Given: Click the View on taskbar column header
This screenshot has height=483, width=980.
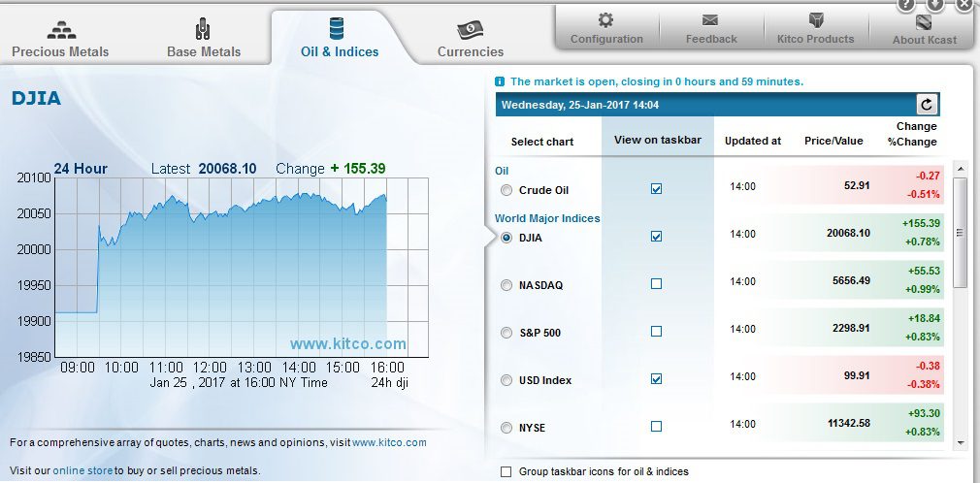Looking at the screenshot, I should 658,140.
